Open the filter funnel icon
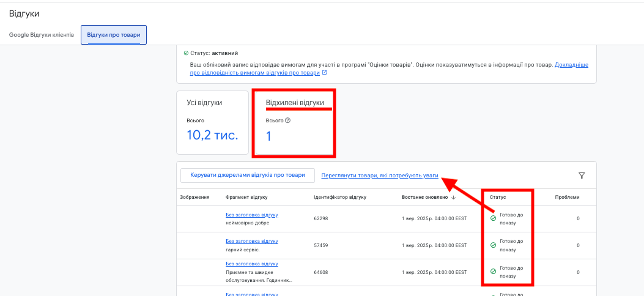Screen dimensions: 644x296 coord(582,176)
